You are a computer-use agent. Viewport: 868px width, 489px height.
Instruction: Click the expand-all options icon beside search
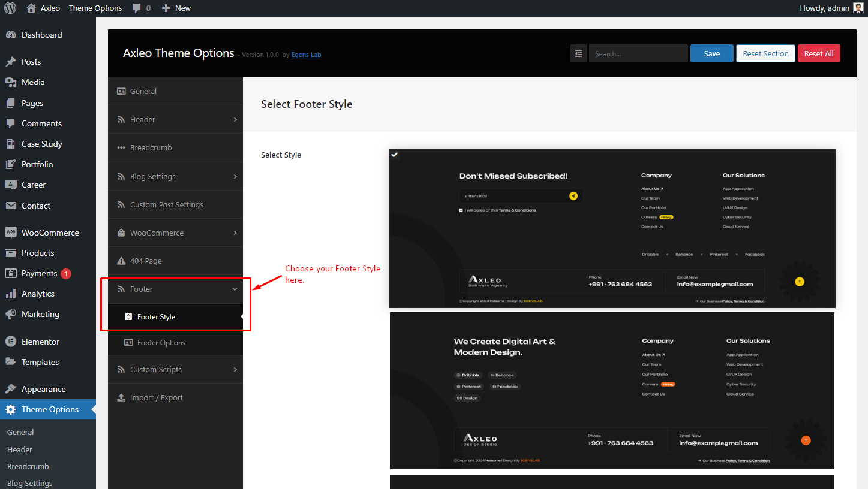click(578, 53)
